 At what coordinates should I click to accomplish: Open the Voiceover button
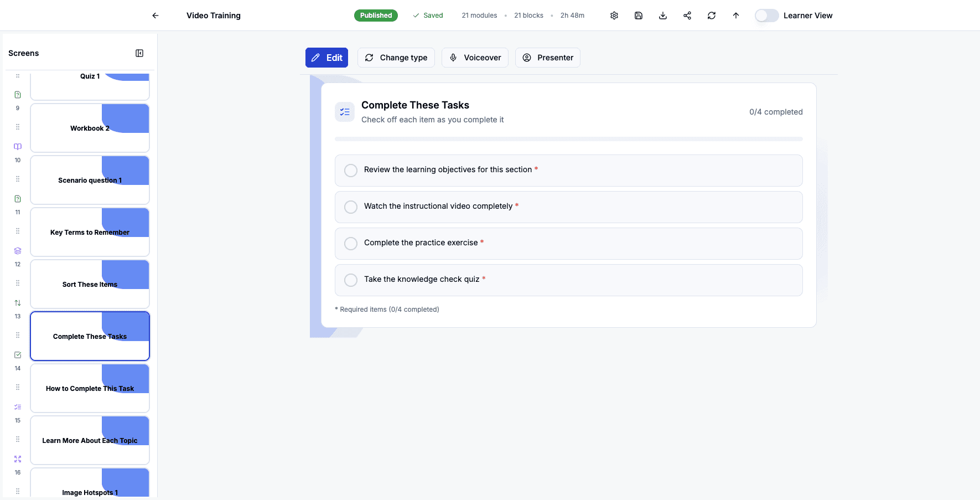pos(475,58)
